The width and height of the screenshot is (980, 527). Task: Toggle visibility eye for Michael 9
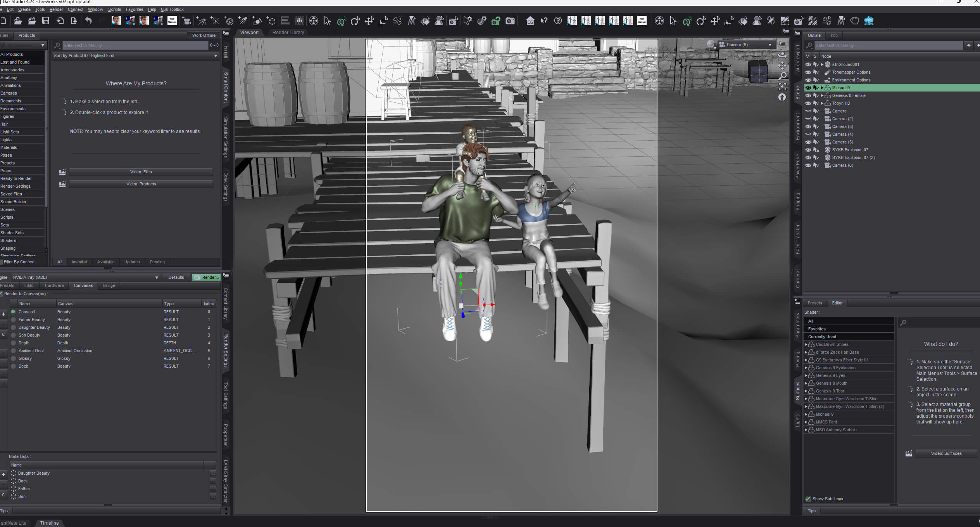point(808,88)
